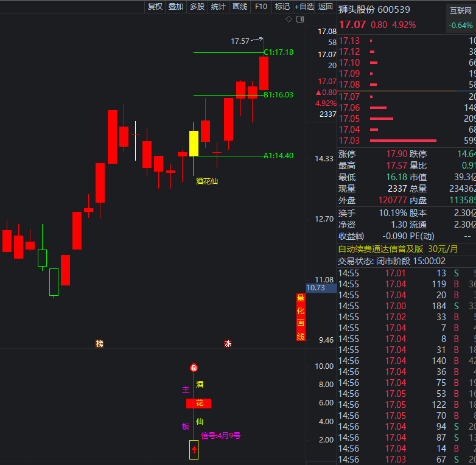Open the 叠加 overlay options
The height and width of the screenshot is (465, 476).
coord(176,7)
